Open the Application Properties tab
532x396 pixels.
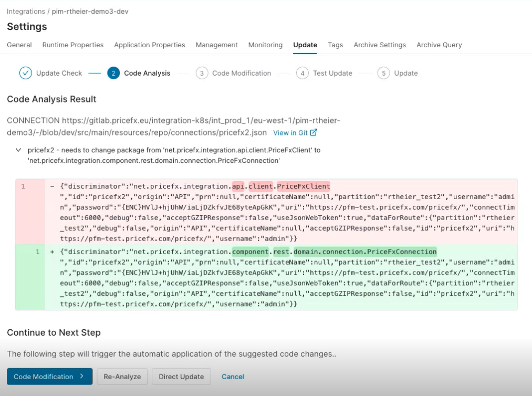coord(150,45)
